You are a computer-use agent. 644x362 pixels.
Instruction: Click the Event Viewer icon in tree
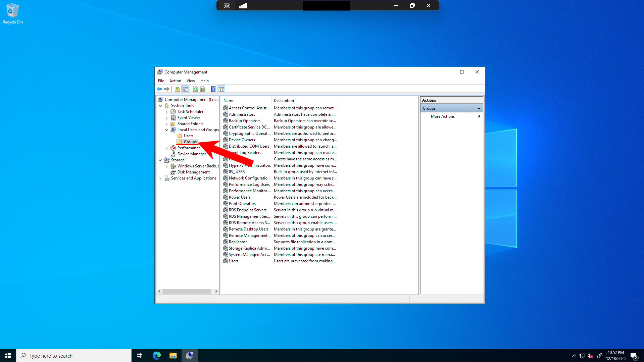pyautogui.click(x=173, y=118)
